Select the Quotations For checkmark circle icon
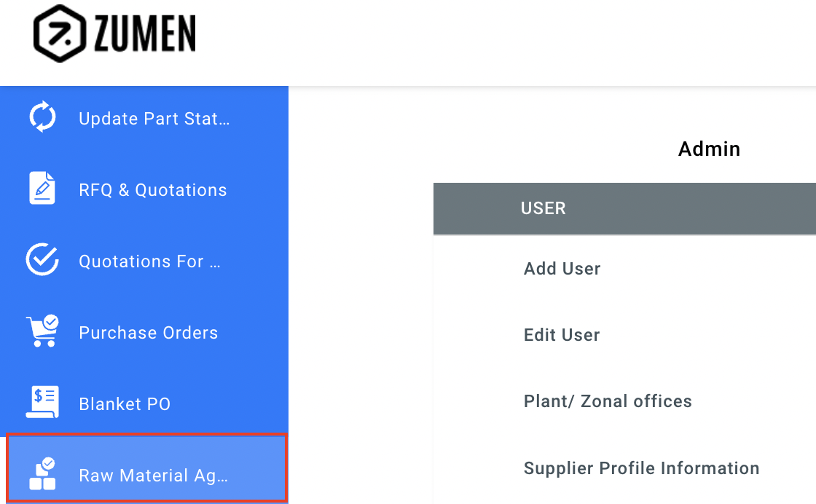The height and width of the screenshot is (504, 816). [42, 260]
